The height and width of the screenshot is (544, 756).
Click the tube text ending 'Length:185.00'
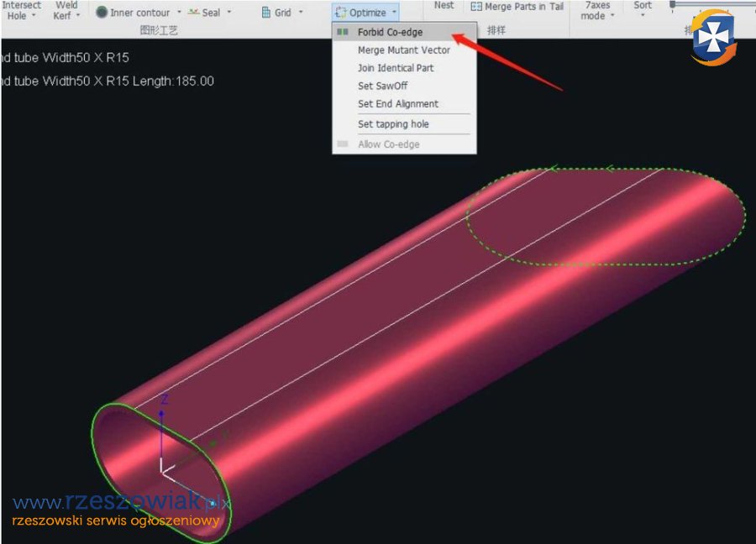[x=107, y=81]
